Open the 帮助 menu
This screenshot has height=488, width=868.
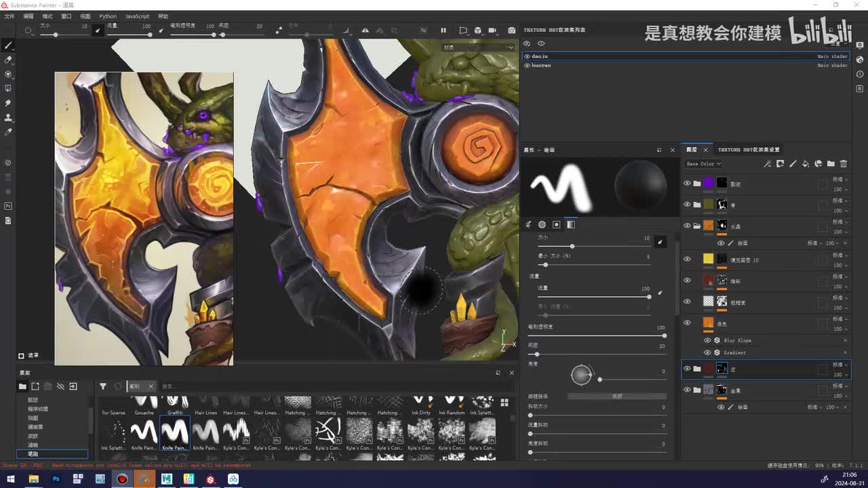point(163,16)
